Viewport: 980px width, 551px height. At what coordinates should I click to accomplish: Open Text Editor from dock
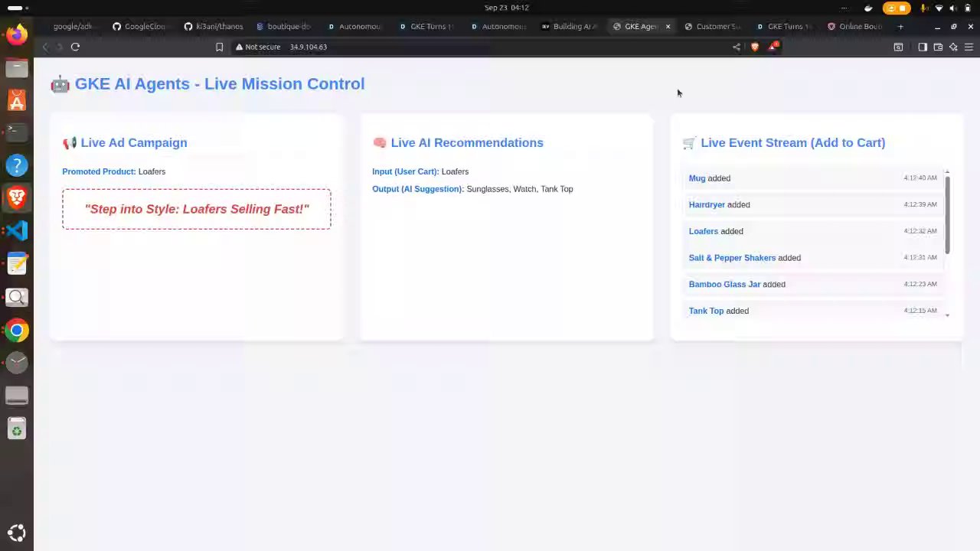coord(17,264)
